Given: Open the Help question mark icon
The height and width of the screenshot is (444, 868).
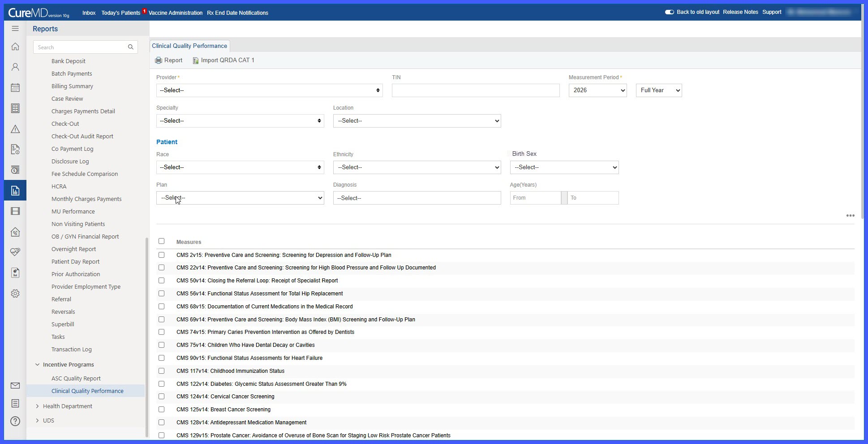Looking at the screenshot, I should 15,421.
